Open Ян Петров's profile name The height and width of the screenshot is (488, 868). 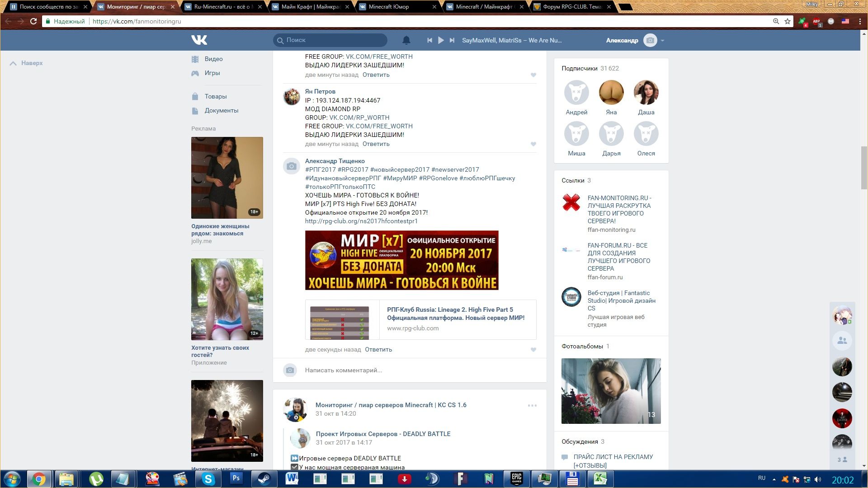320,92
